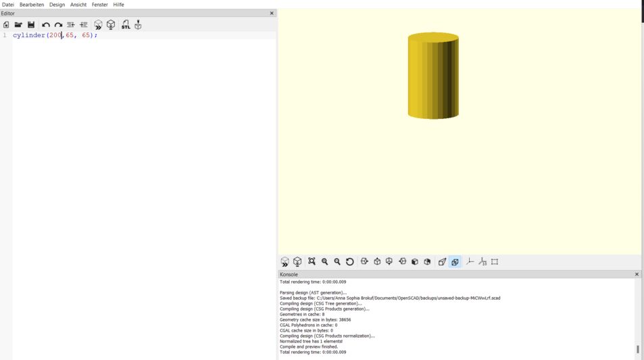Image resolution: width=644 pixels, height=360 pixels.
Task: Open a file with the folder icon
Action: click(x=18, y=25)
